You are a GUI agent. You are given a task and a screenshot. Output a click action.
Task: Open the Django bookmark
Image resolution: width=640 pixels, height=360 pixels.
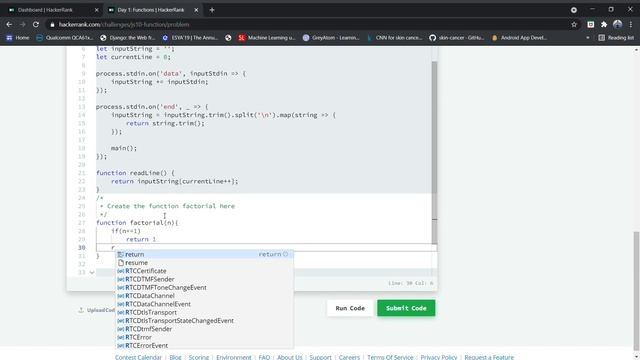(128, 38)
